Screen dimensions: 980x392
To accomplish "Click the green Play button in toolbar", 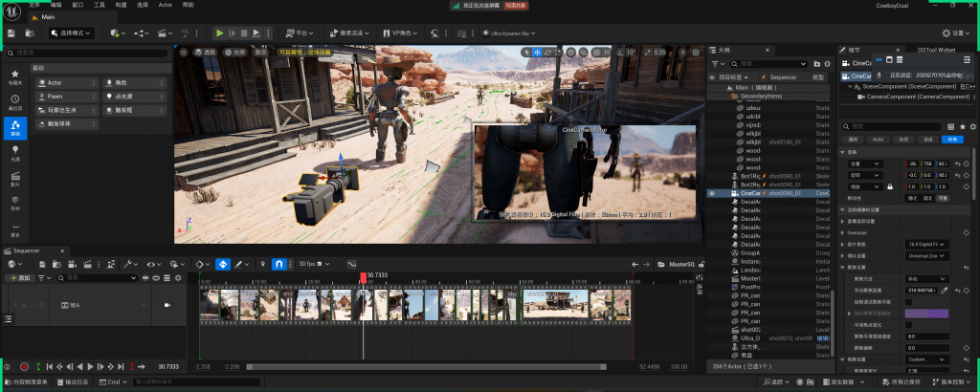I will tap(219, 33).
